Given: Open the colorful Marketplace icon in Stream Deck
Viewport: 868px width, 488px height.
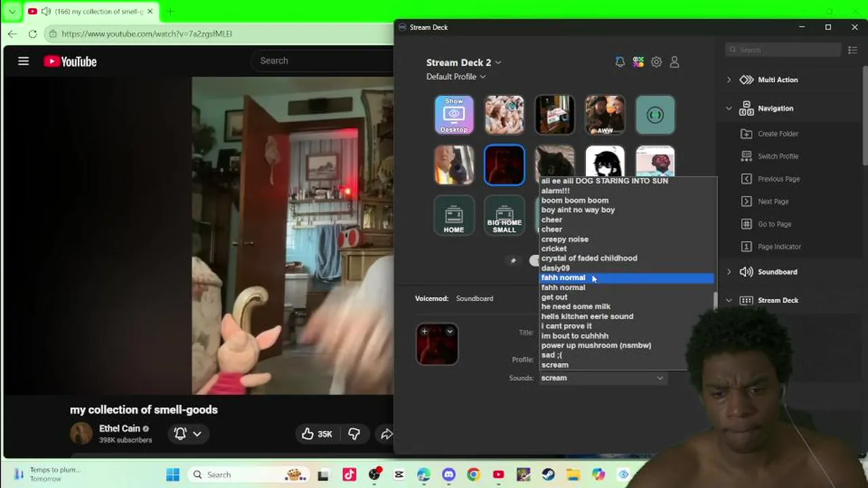Looking at the screenshot, I should point(638,62).
